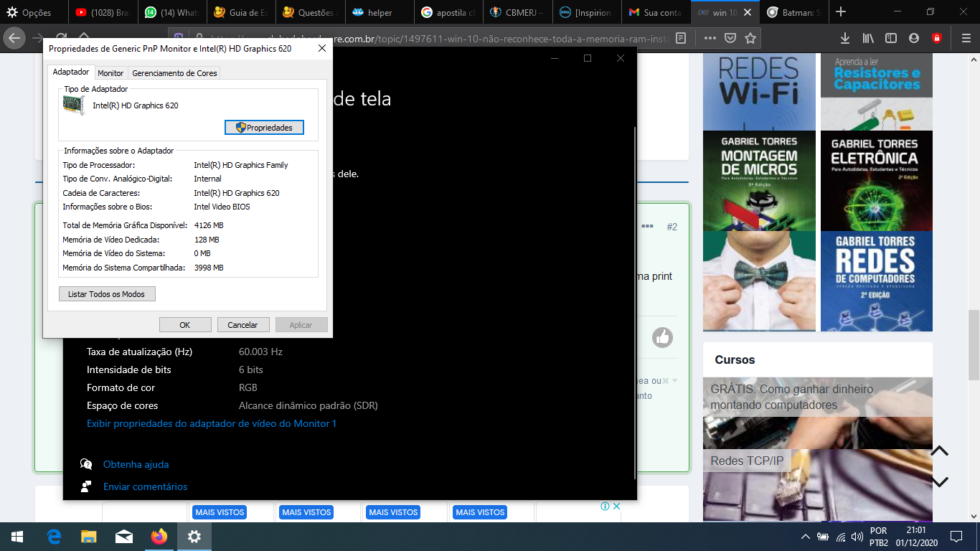Switch to the Monitor tab
The image size is (980, 551).
(110, 73)
